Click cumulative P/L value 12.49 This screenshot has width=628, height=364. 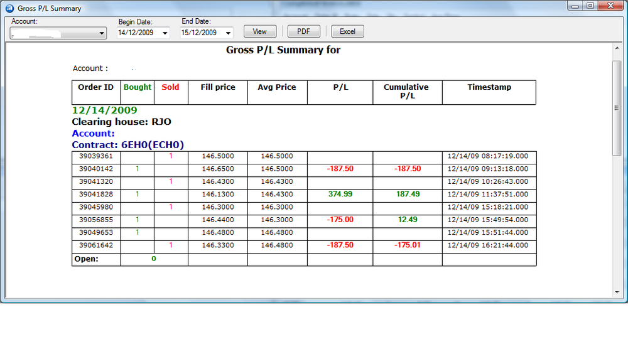(408, 220)
